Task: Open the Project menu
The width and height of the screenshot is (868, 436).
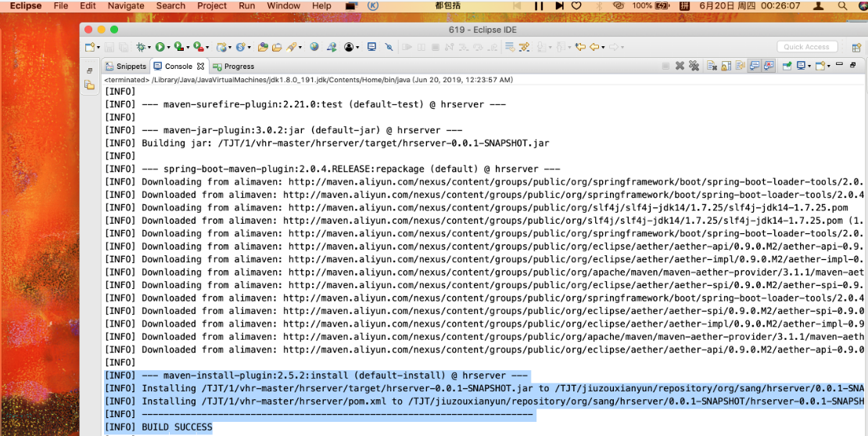Action: click(x=212, y=5)
